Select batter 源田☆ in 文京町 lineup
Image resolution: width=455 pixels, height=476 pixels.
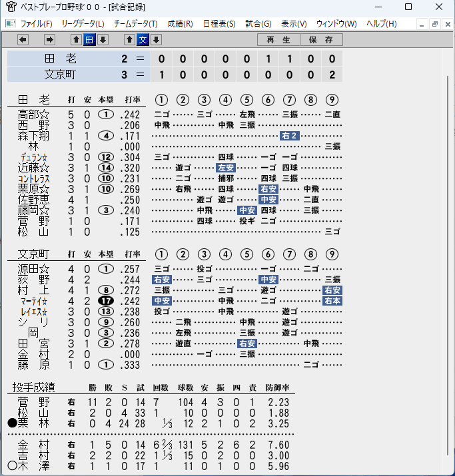click(x=33, y=269)
